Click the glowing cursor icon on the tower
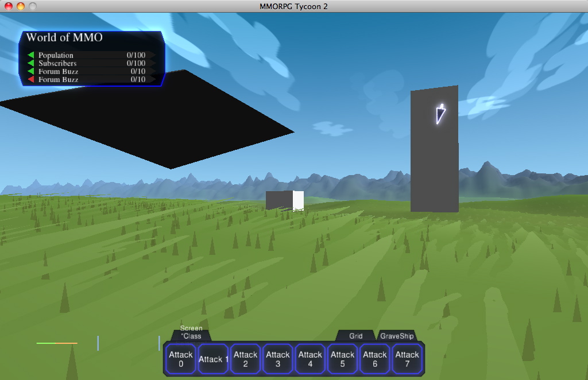The width and height of the screenshot is (588, 380). tap(440, 114)
